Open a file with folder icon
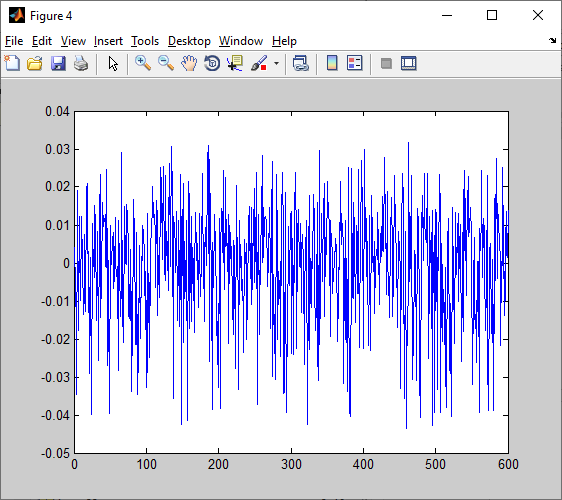The image size is (562, 500). (35, 63)
